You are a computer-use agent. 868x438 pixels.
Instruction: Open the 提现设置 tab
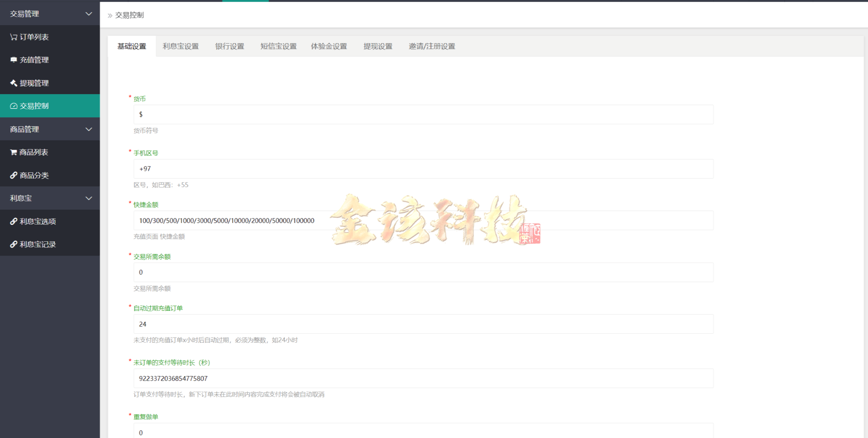[378, 46]
